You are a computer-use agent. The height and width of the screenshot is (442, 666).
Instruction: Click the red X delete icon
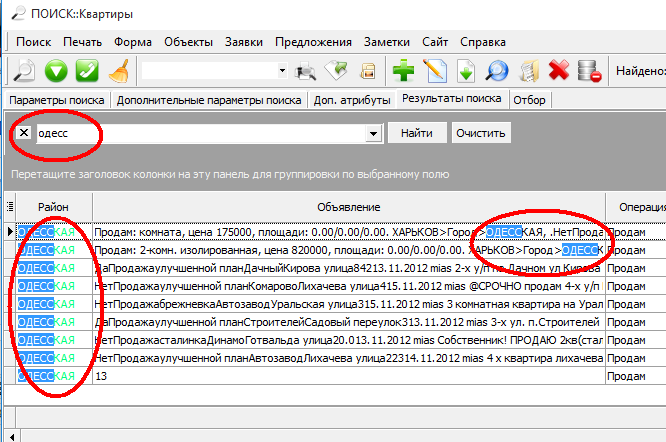click(x=559, y=71)
